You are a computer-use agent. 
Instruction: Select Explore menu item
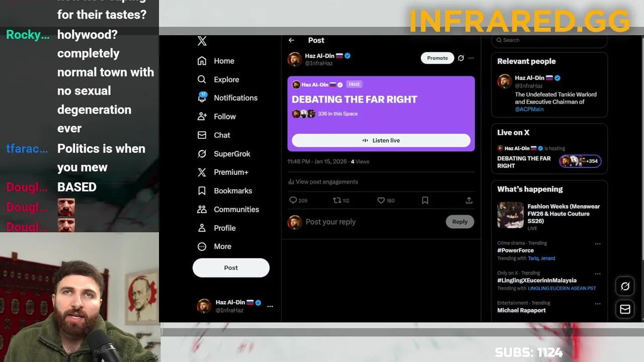click(x=226, y=79)
